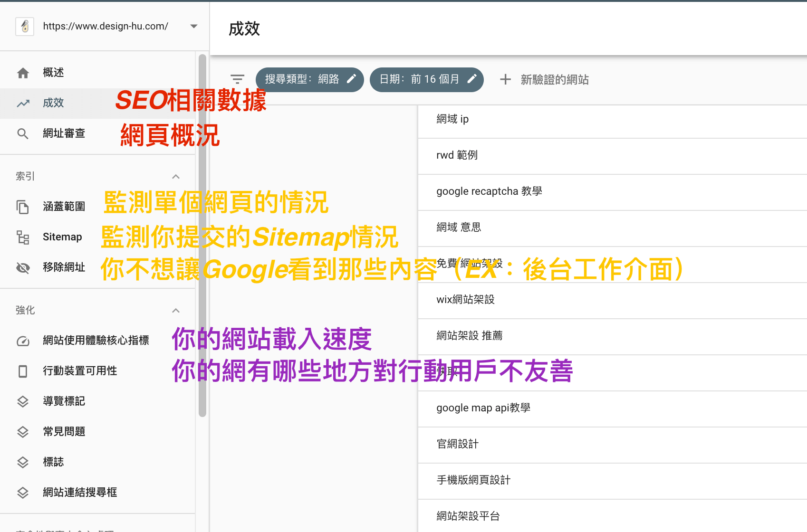
Task: Select 成效 in the sidebar
Action: (97, 103)
